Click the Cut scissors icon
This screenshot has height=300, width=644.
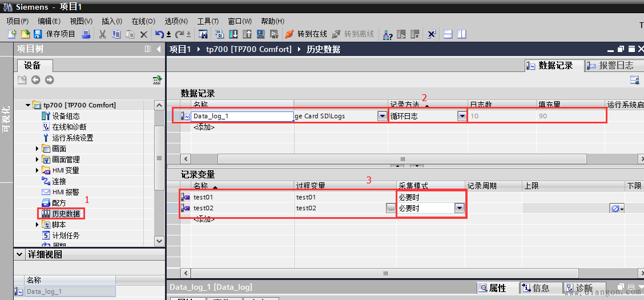coord(103,34)
